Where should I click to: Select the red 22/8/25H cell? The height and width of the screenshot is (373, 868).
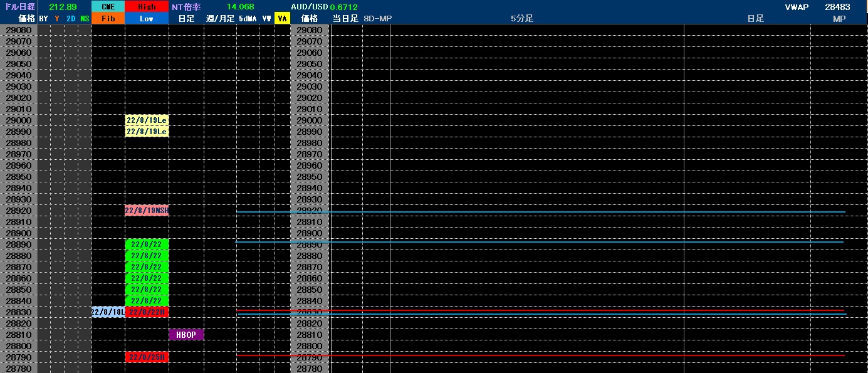(147, 357)
